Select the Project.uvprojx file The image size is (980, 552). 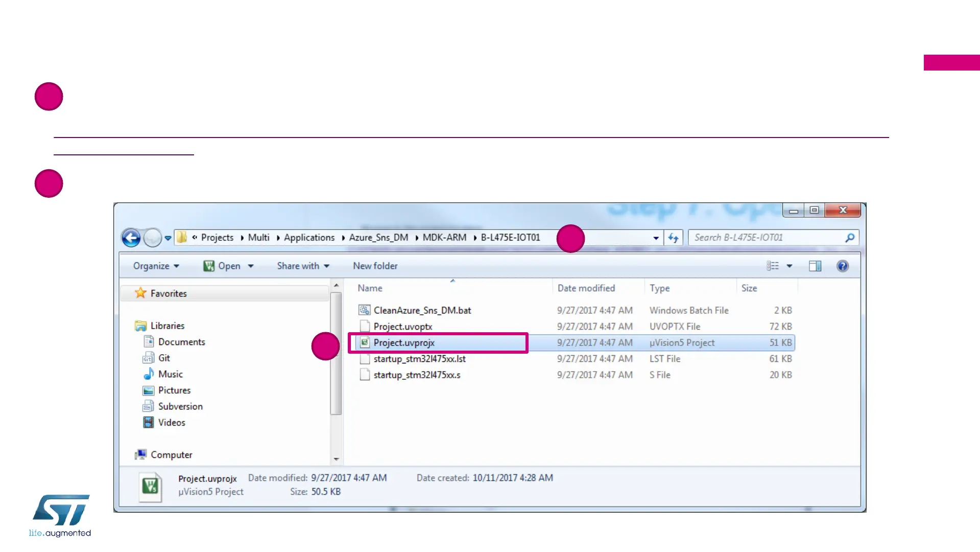click(403, 342)
